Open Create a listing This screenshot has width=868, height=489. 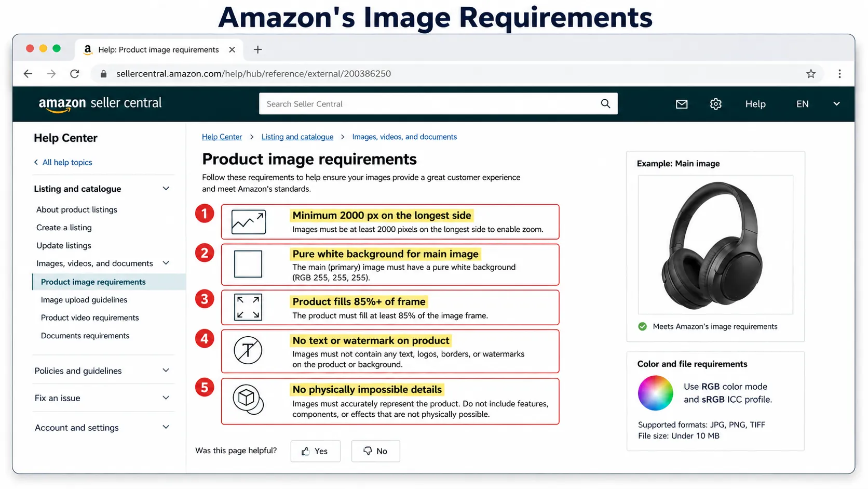tap(64, 228)
